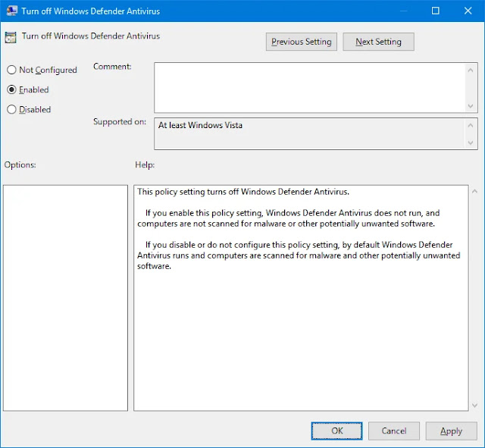The image size is (485, 448).
Task: Apply the policy setting
Action: coord(452,431)
